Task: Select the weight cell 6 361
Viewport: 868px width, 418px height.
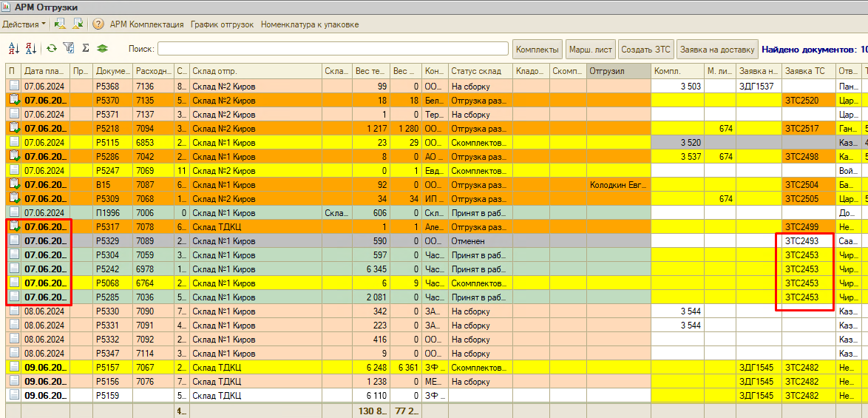Action: (x=406, y=367)
